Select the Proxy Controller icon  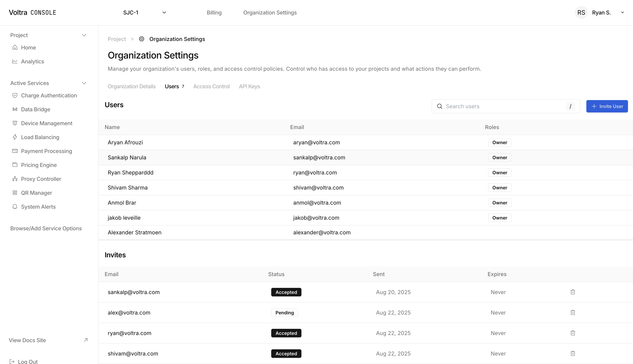(x=15, y=179)
